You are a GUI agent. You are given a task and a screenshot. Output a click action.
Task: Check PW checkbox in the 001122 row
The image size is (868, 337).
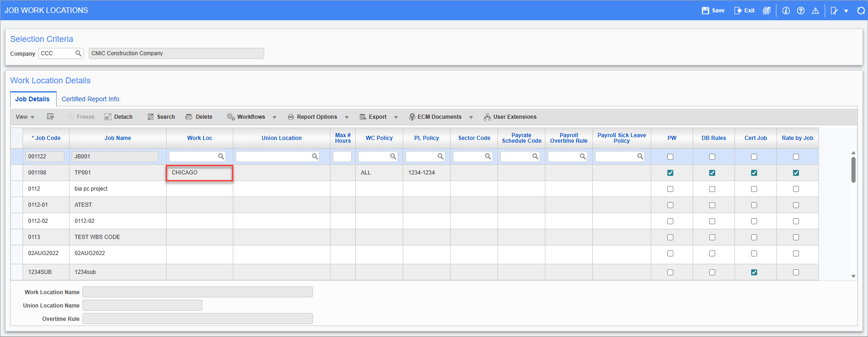click(x=670, y=157)
